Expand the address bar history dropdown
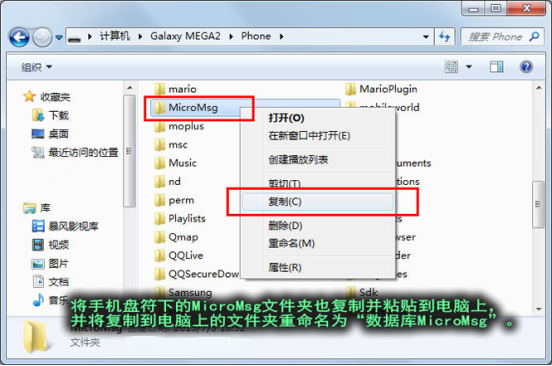The height and width of the screenshot is (366, 552). point(426,37)
